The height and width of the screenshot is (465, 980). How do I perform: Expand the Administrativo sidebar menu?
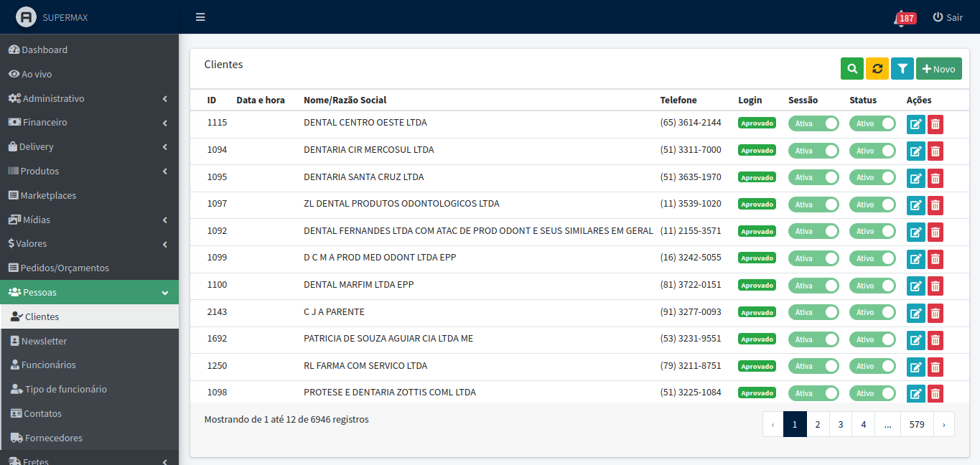(89, 98)
